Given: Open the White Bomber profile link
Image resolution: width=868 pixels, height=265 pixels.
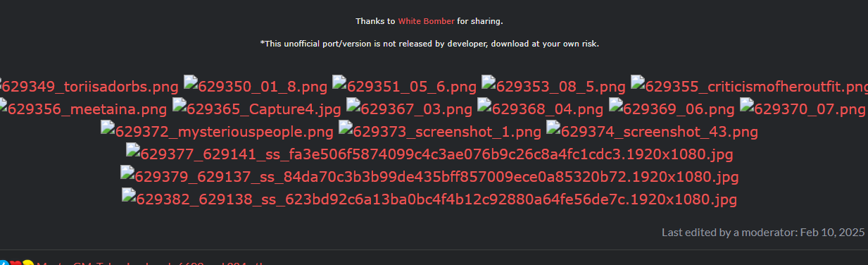Looking at the screenshot, I should point(426,21).
